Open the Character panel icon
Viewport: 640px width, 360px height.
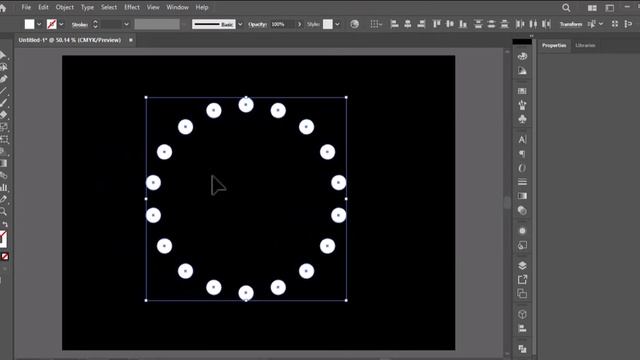[522, 140]
